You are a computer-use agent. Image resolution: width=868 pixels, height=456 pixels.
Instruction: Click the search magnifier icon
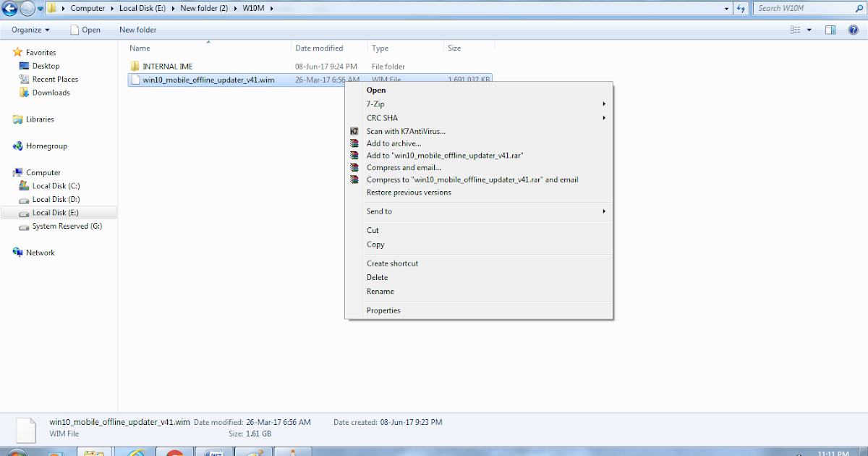[859, 9]
